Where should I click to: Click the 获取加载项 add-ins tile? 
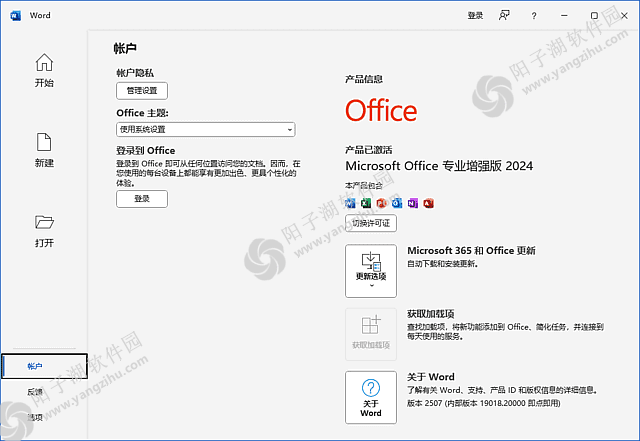coord(371,334)
